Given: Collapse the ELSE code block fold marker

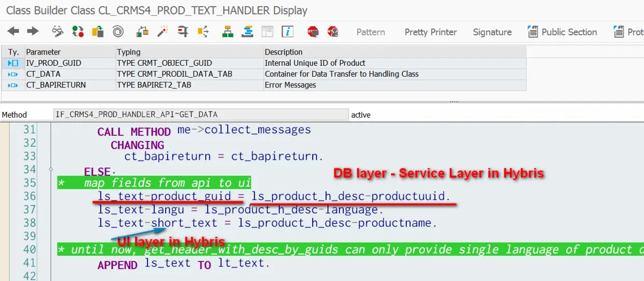Looking at the screenshot, I should tap(51, 170).
